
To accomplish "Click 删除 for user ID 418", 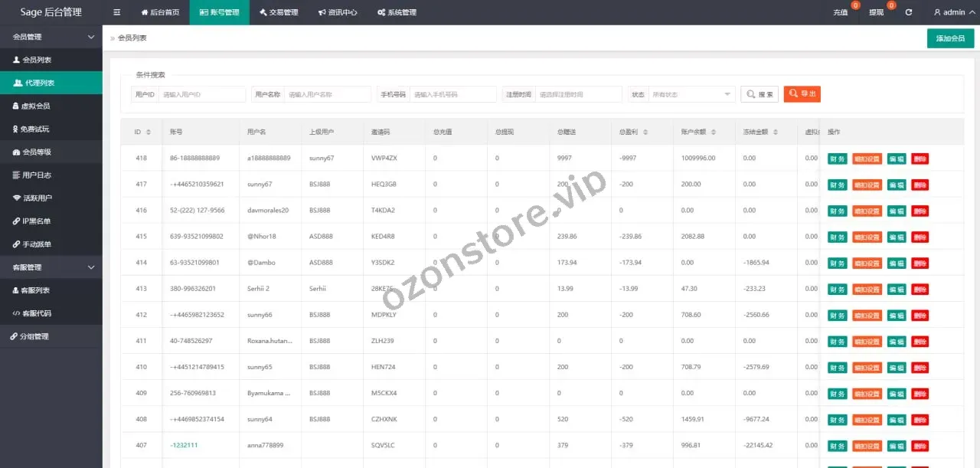I will click(x=920, y=159).
